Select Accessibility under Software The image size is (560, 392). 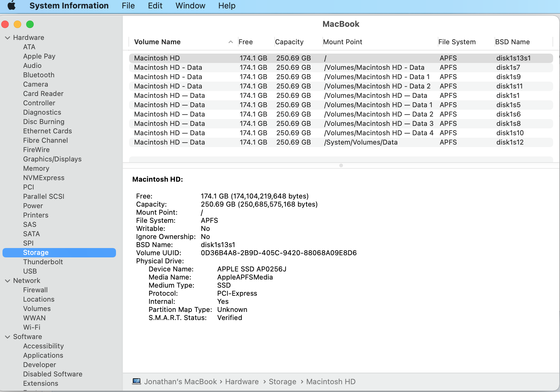pyautogui.click(x=43, y=346)
